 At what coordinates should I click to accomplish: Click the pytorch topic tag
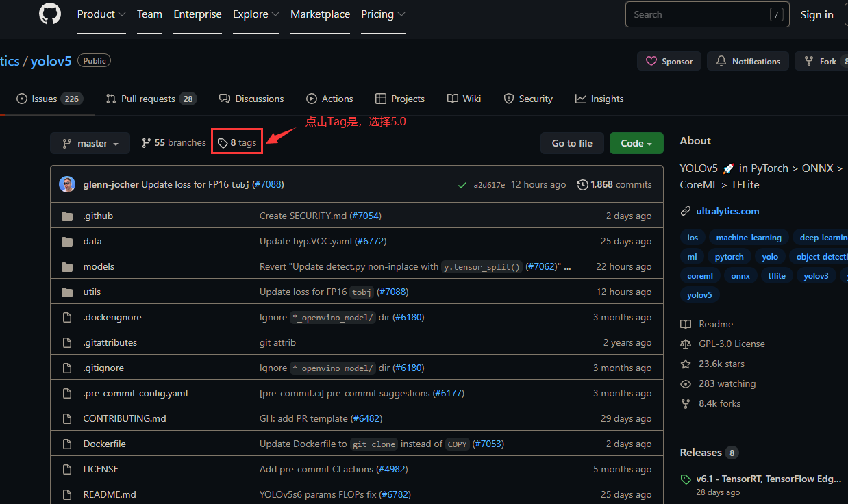[x=729, y=257]
